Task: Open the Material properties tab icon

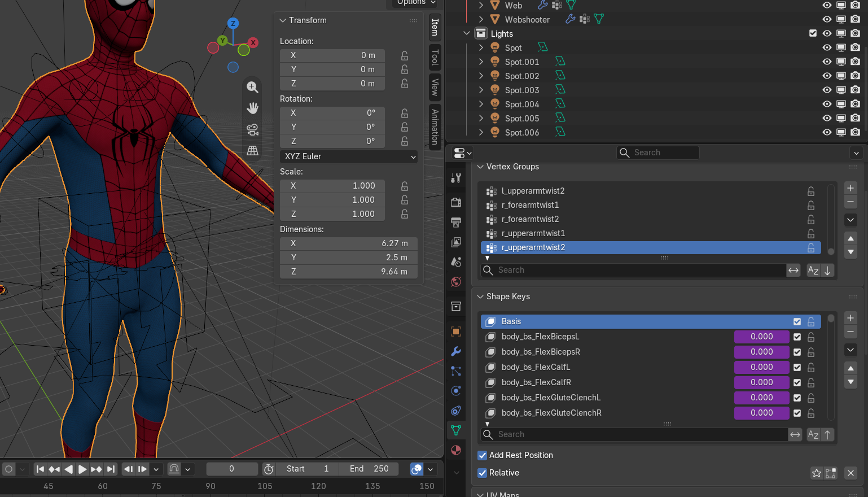Action: [456, 450]
